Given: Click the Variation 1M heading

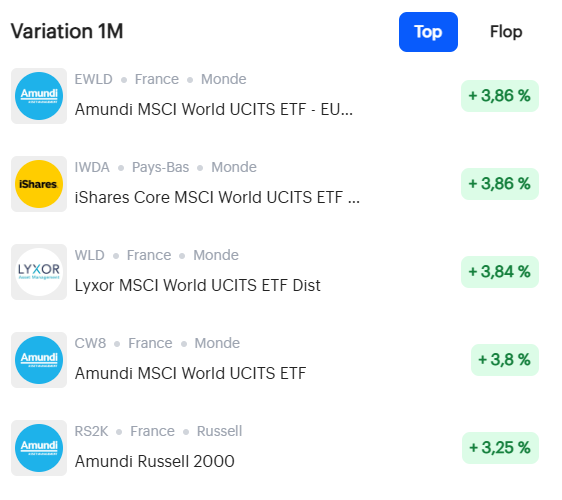Looking at the screenshot, I should pos(67,31).
